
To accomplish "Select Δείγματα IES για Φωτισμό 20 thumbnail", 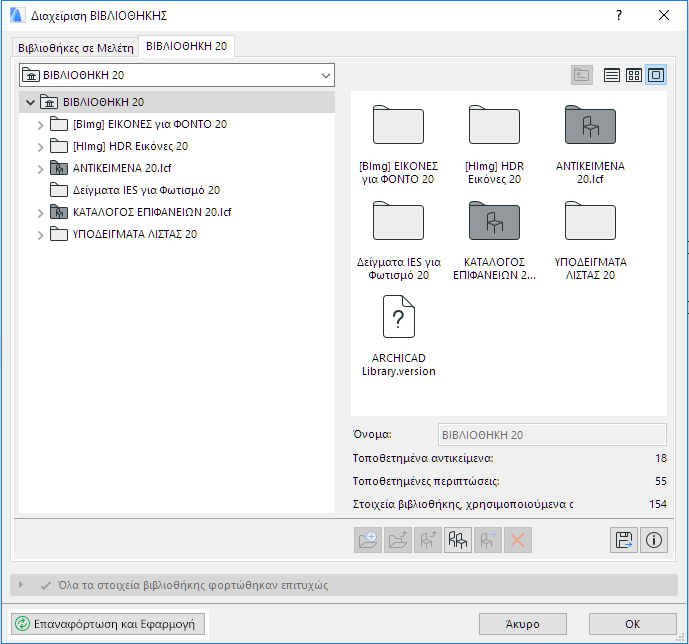I will [398, 221].
